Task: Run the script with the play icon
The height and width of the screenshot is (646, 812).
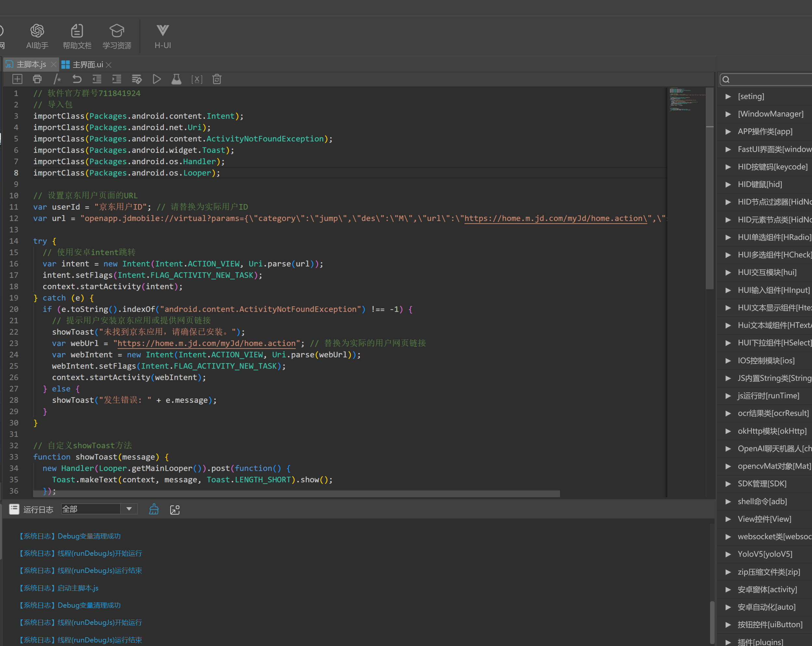Action: pos(157,79)
